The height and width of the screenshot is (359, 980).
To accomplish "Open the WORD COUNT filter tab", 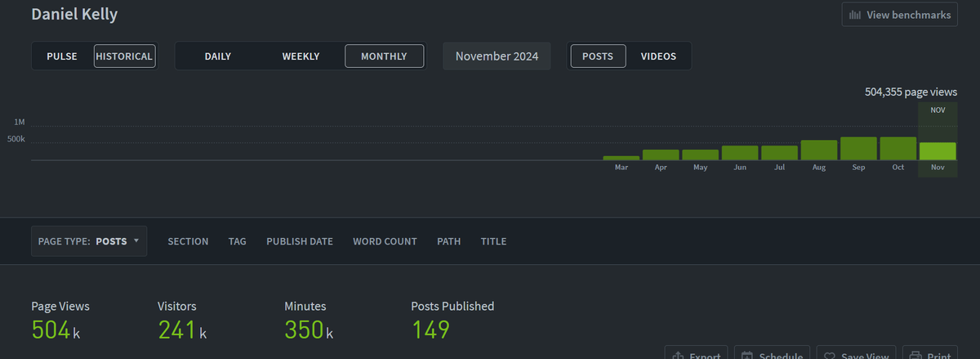I will pos(385,241).
